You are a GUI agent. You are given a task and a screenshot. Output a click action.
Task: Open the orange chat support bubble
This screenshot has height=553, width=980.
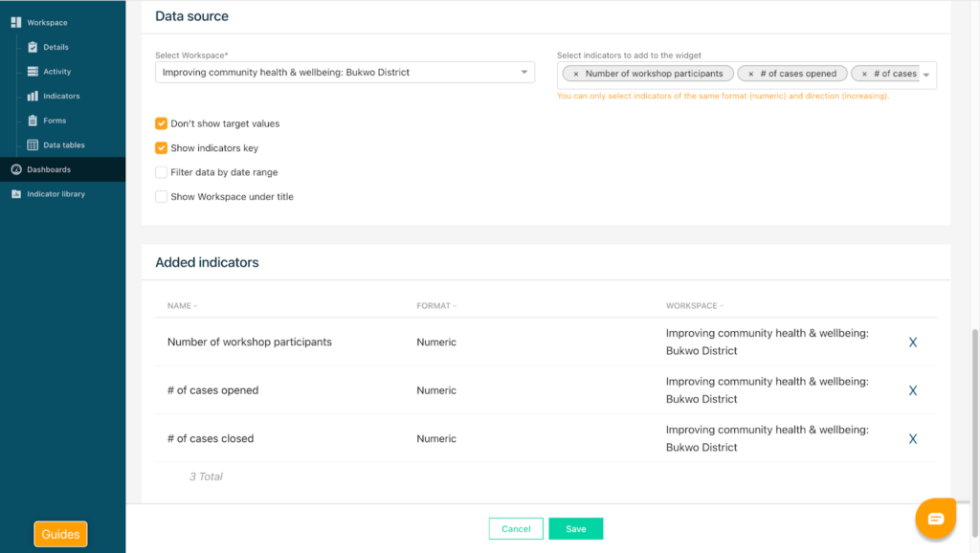tap(935, 519)
